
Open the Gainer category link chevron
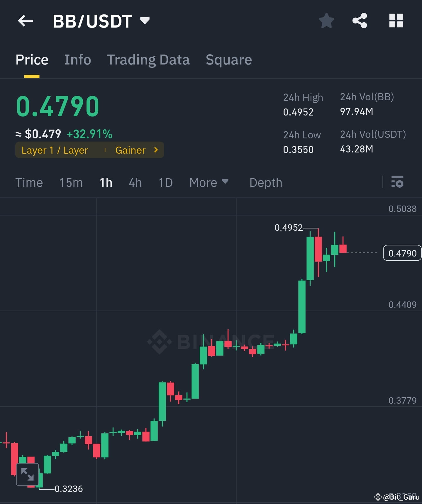[x=155, y=150]
